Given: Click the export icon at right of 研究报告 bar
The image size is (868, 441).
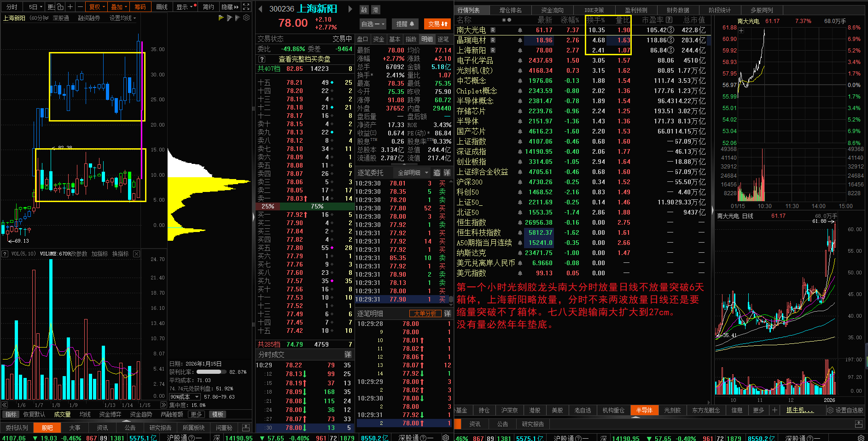Looking at the screenshot, I should 859,424.
